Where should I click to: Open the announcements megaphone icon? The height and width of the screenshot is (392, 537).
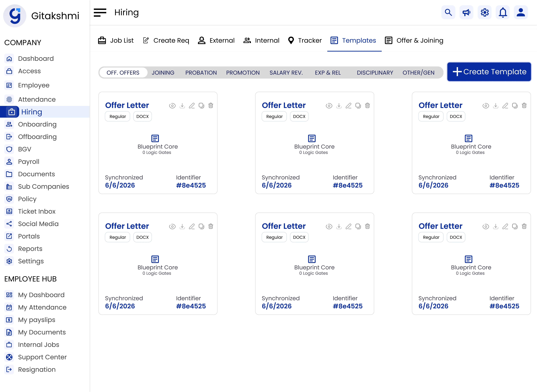point(466,12)
